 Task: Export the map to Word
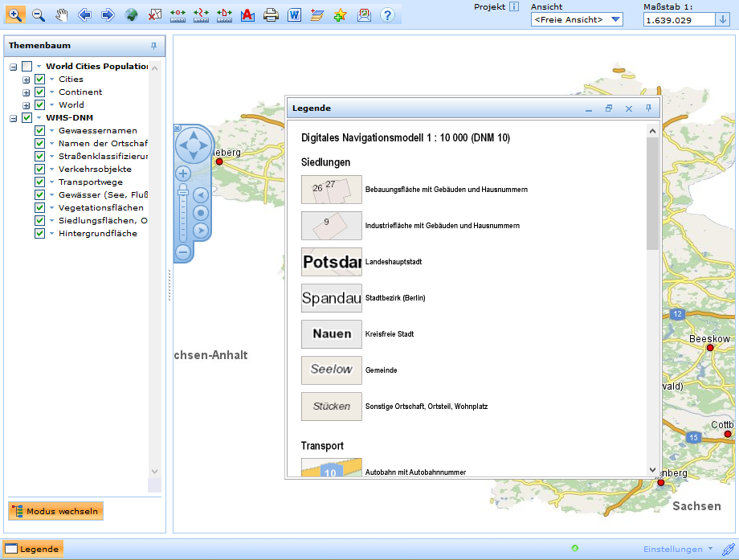(x=294, y=14)
